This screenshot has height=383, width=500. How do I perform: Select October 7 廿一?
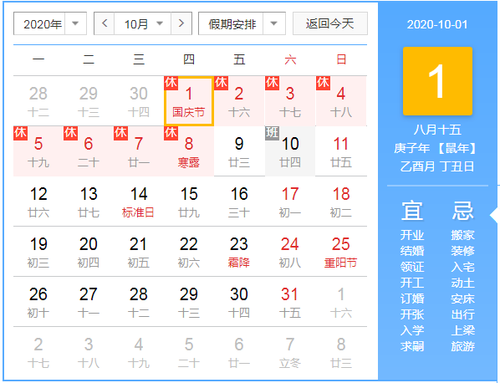[x=139, y=151]
